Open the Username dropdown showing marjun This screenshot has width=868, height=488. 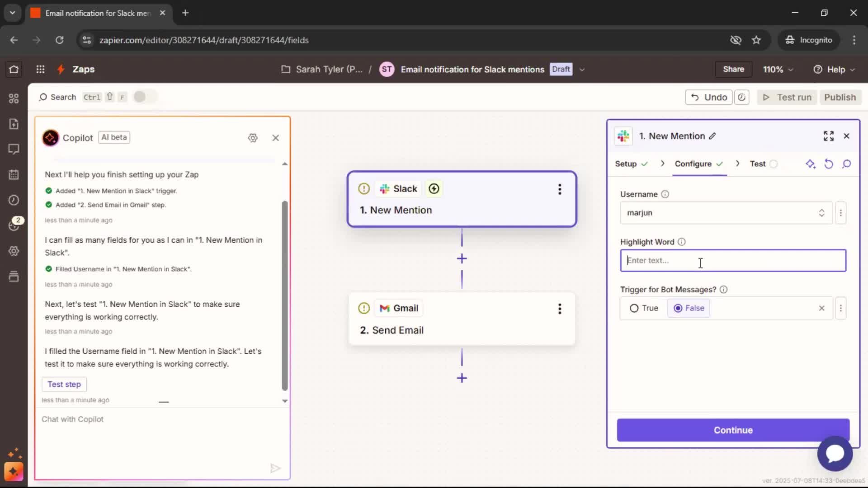[726, 213]
